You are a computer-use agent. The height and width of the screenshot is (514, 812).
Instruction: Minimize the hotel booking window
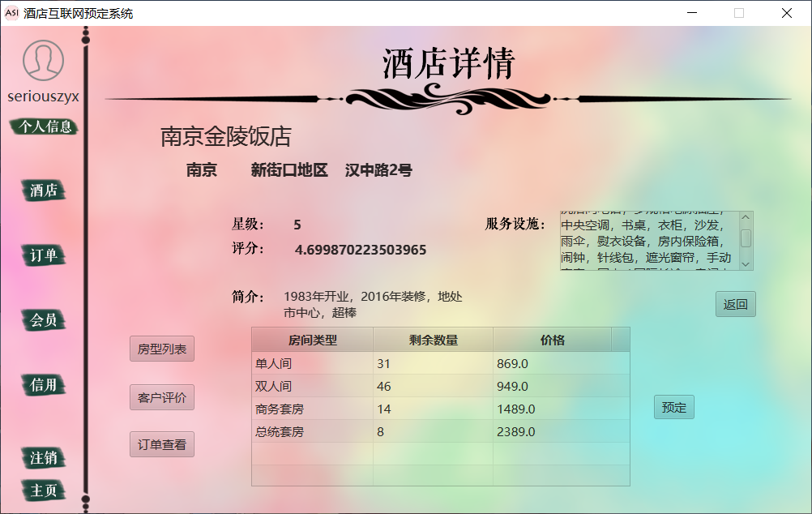pos(692,13)
